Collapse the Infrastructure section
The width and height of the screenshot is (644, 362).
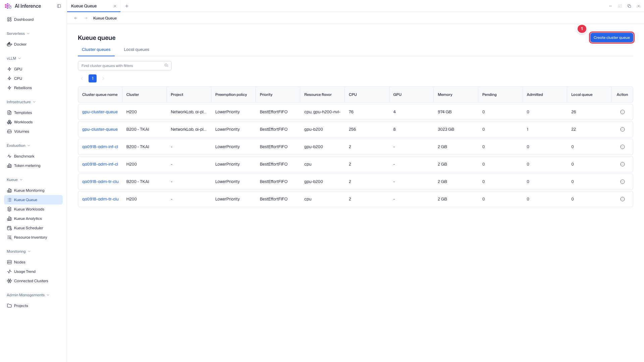pyautogui.click(x=21, y=102)
